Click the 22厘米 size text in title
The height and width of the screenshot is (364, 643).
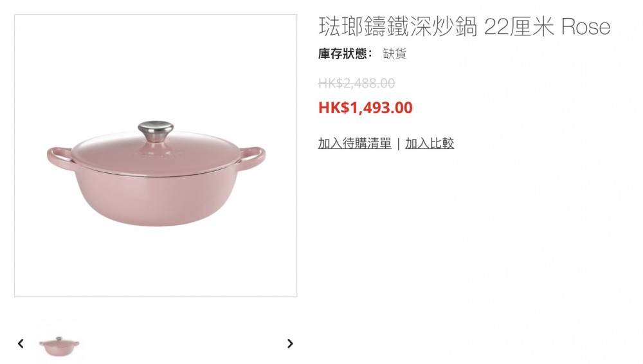pos(519,26)
